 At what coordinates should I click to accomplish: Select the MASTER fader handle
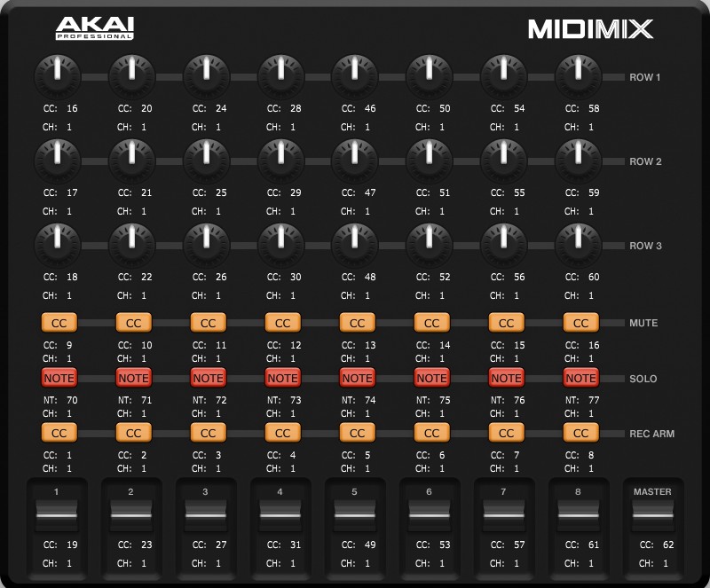click(x=653, y=515)
